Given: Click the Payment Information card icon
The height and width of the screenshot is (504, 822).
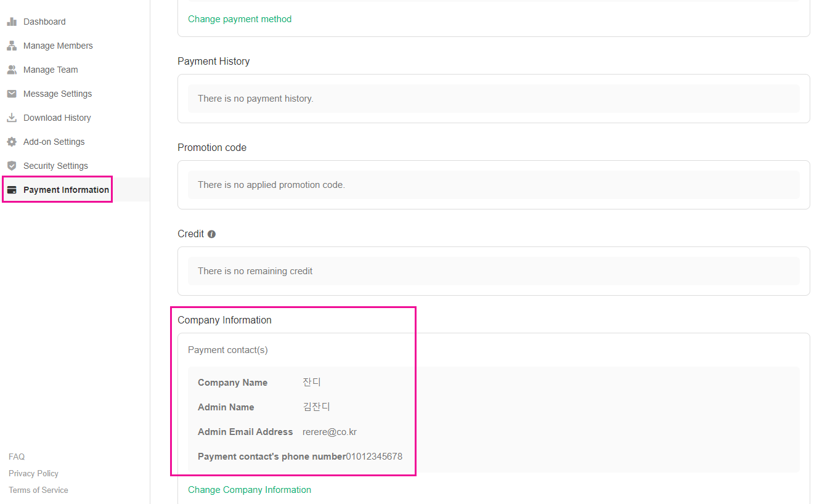Looking at the screenshot, I should (x=12, y=190).
